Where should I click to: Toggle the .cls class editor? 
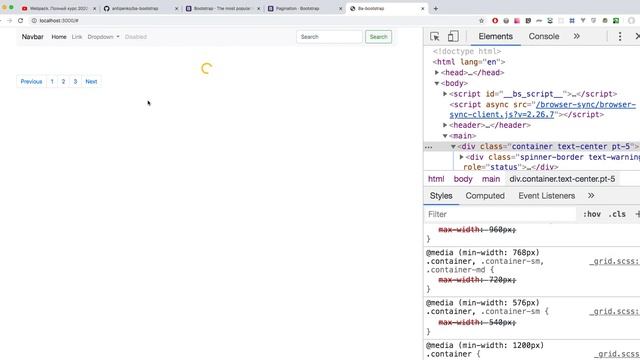point(617,214)
